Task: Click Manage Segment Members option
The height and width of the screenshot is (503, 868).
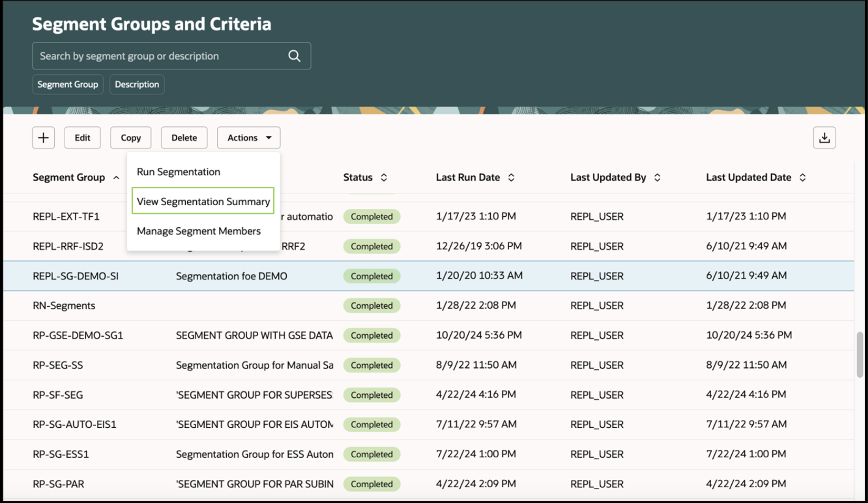Action: (198, 230)
